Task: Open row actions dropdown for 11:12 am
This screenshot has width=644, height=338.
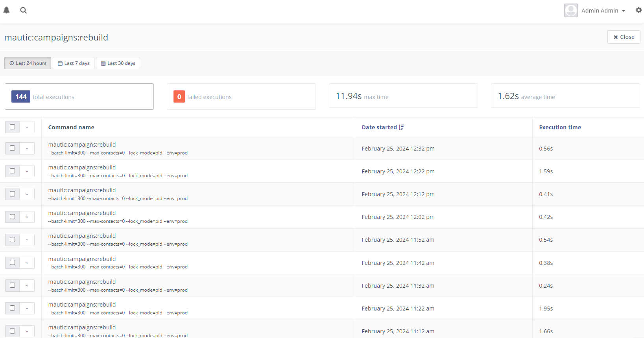Action: 27,331
